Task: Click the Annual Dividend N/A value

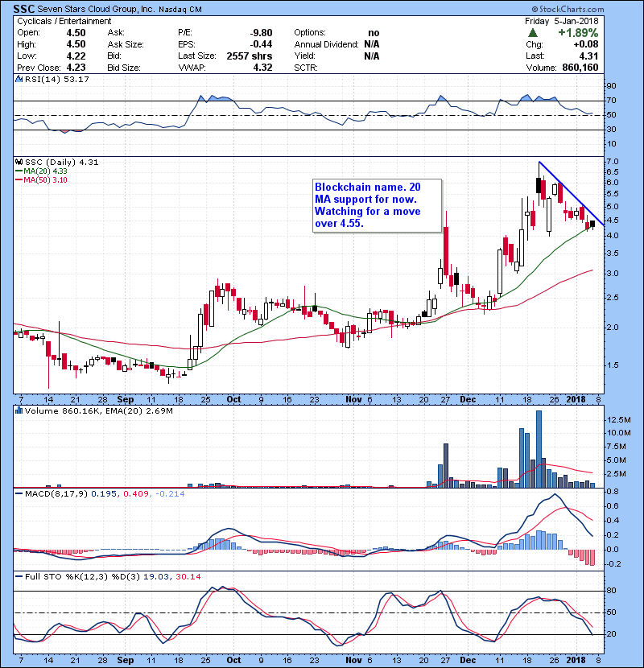Action: [x=372, y=44]
